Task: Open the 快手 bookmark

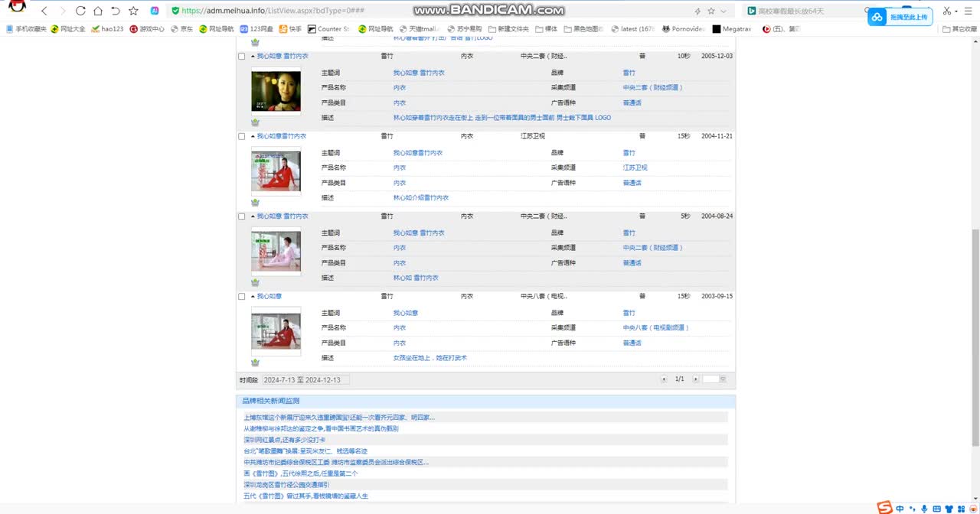Action: pyautogui.click(x=290, y=29)
